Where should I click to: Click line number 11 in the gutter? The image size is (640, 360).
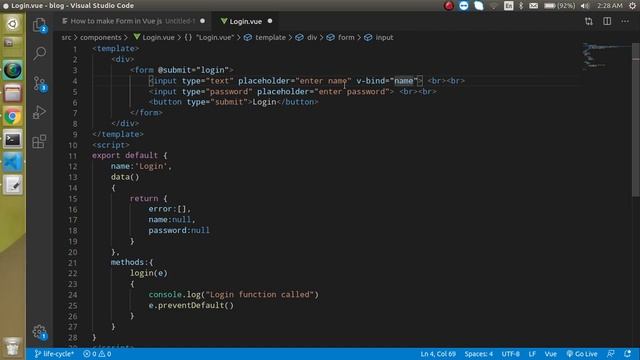coord(72,156)
